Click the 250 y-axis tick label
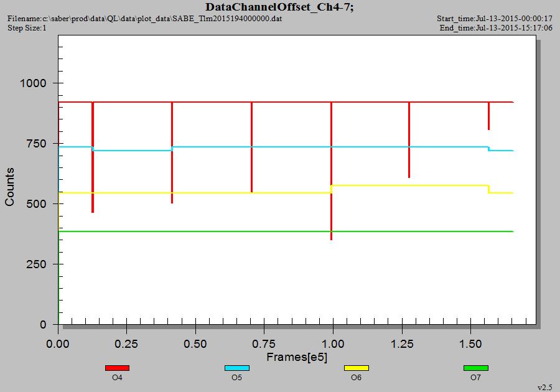 (x=37, y=264)
